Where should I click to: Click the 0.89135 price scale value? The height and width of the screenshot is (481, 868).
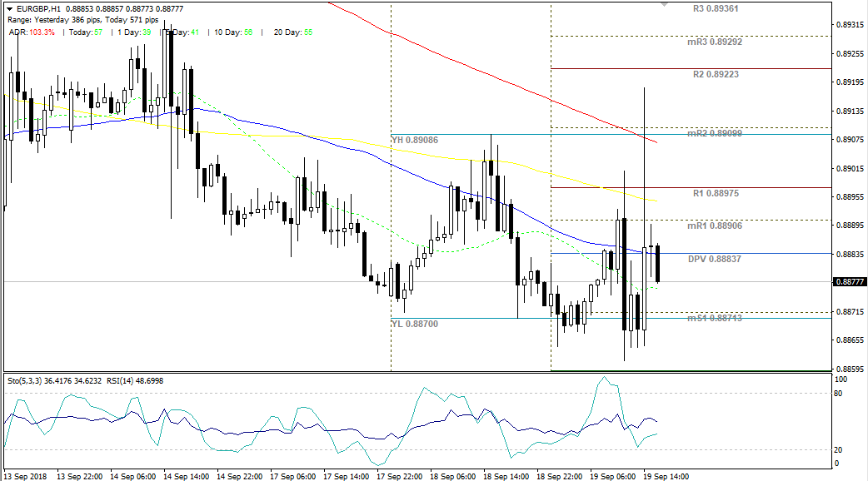pyautogui.click(x=851, y=112)
